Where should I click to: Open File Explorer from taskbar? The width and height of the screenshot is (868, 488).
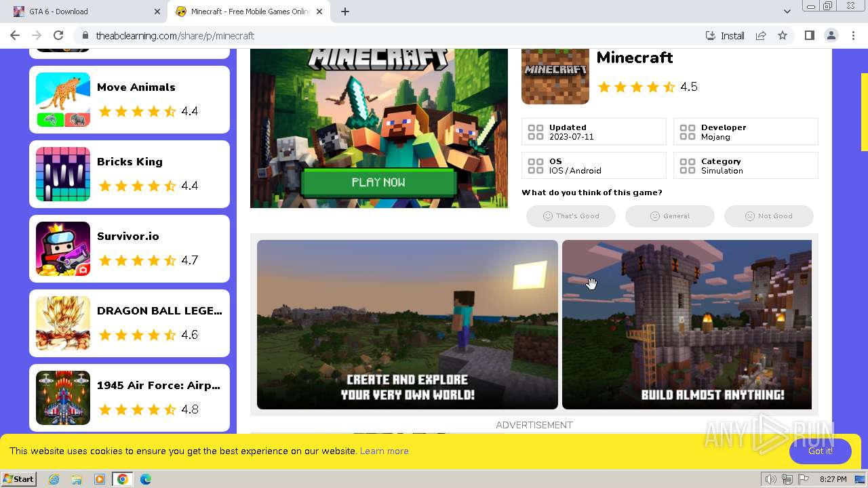[77, 479]
